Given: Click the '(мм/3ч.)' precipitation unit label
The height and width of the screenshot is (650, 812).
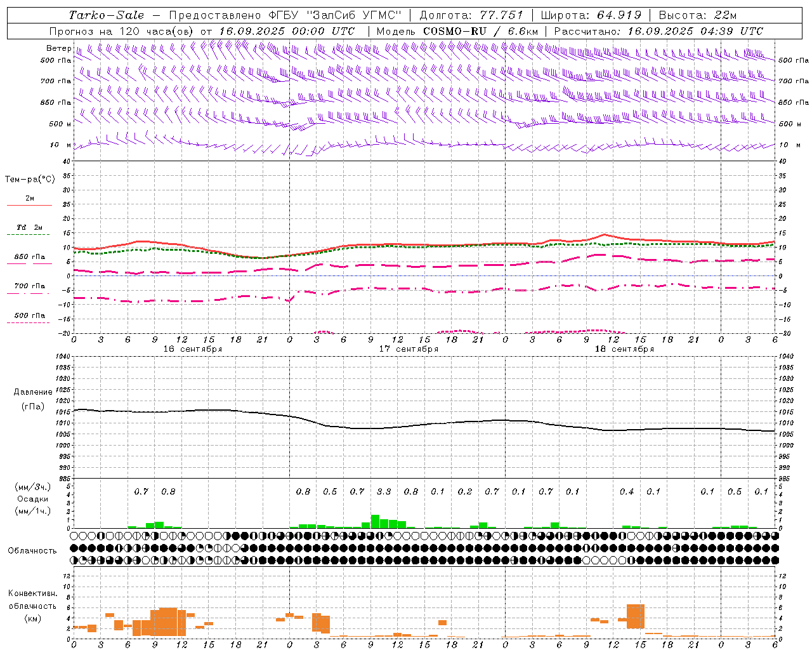Looking at the screenshot, I should pyautogui.click(x=32, y=487).
